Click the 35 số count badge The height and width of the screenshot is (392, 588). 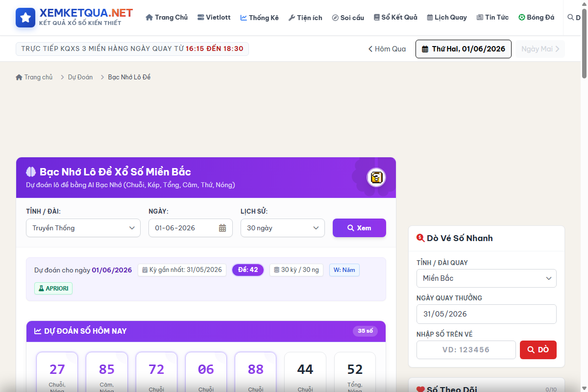365,331
